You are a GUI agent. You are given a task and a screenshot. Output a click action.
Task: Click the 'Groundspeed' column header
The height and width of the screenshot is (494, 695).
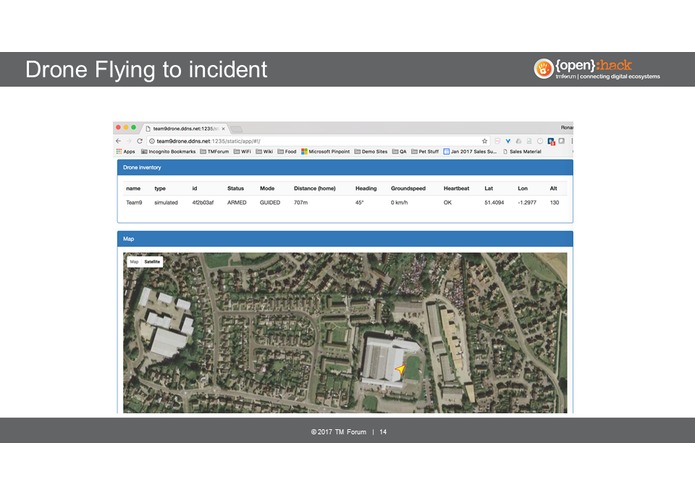[x=408, y=188]
